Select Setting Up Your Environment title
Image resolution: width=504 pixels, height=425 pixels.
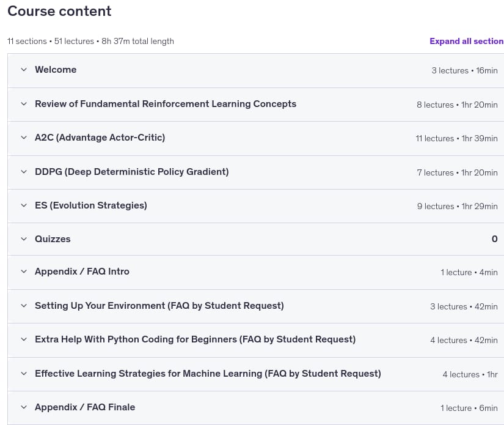tap(159, 305)
